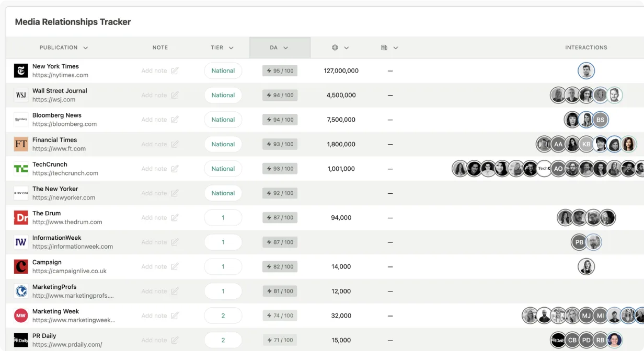Viewport: 644px width, 351px height.
Task: Click the PR Daily logo icon
Action: pos(21,340)
